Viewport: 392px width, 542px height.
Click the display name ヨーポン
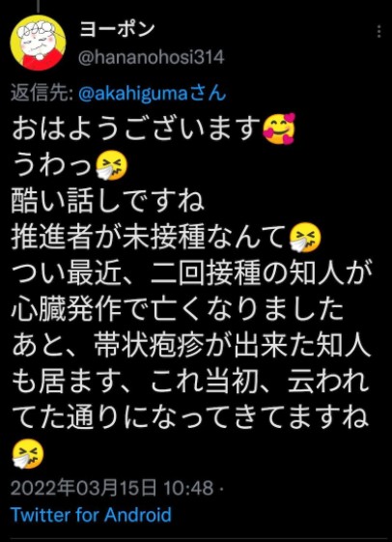pyautogui.click(x=117, y=29)
